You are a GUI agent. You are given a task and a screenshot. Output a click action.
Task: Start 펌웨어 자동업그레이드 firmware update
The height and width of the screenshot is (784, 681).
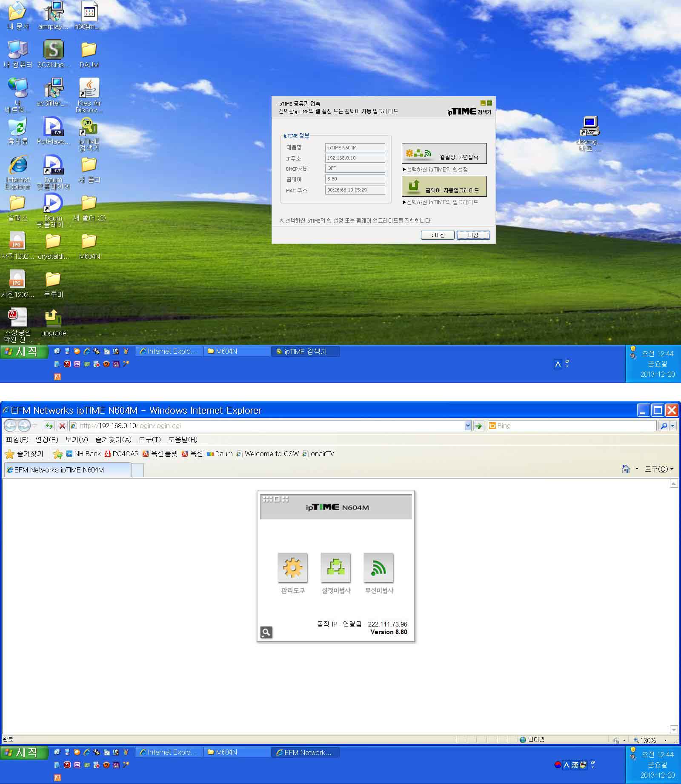click(444, 186)
